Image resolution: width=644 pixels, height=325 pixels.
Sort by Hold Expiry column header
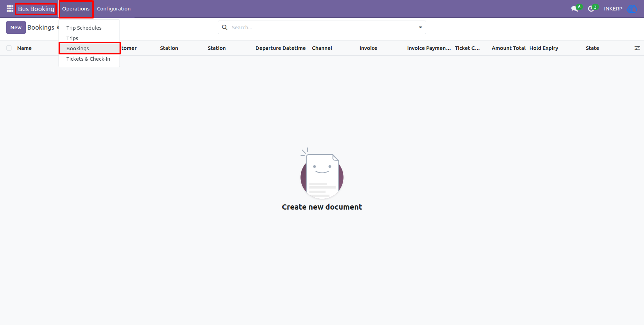click(x=544, y=48)
